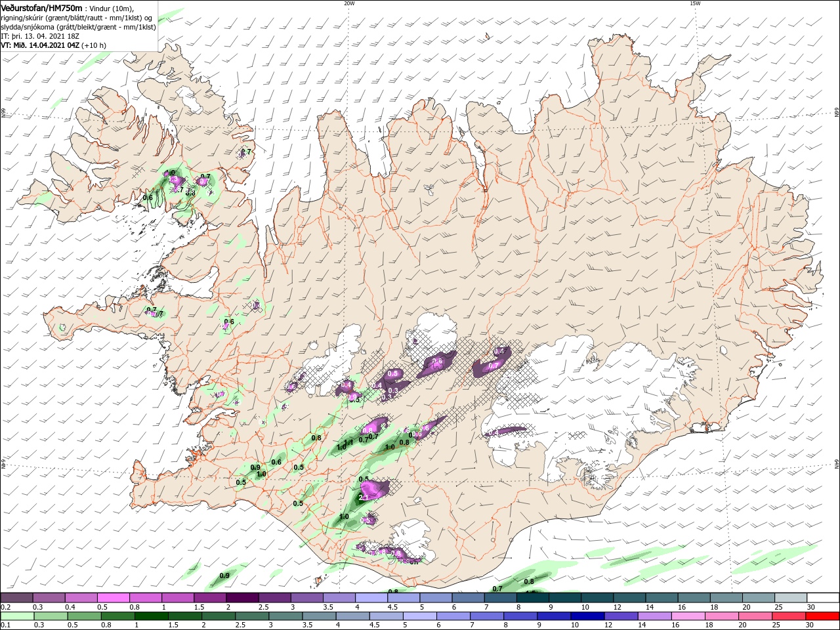This screenshot has width=840, height=630.
Task: Pick the darkest purple 2 snow legend swatch
Action: click(x=242, y=598)
